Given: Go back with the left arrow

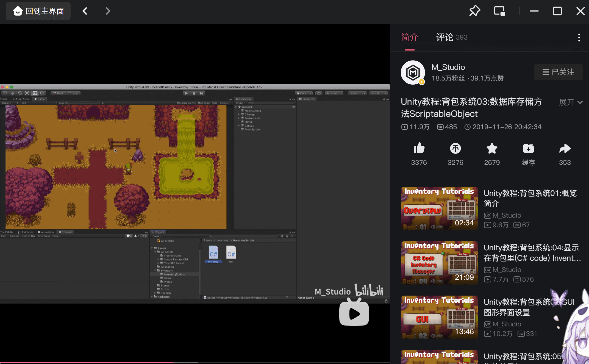Looking at the screenshot, I should click(85, 11).
